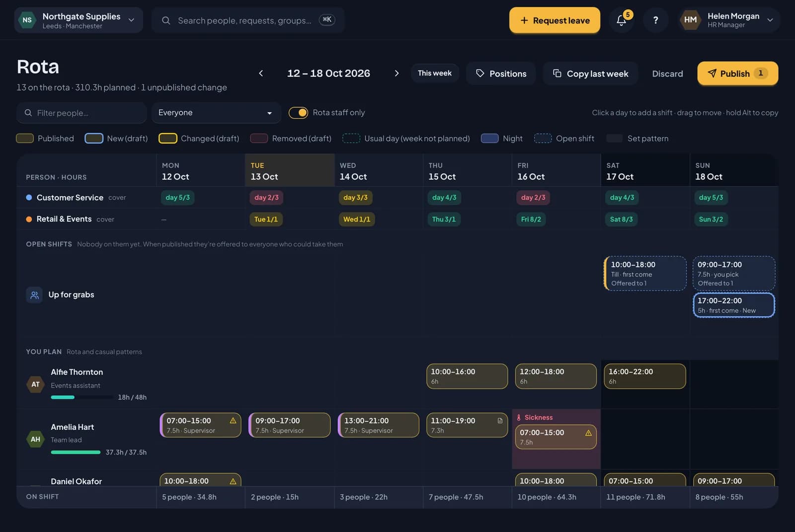The height and width of the screenshot is (532, 795).
Task: Click the search magnifier icon in top bar
Action: point(166,20)
